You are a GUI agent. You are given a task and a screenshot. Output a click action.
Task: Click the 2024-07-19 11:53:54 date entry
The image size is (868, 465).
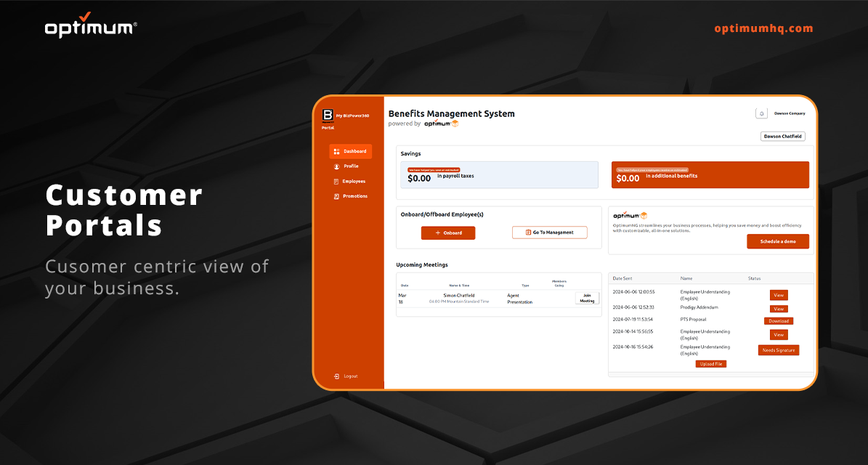click(x=633, y=320)
